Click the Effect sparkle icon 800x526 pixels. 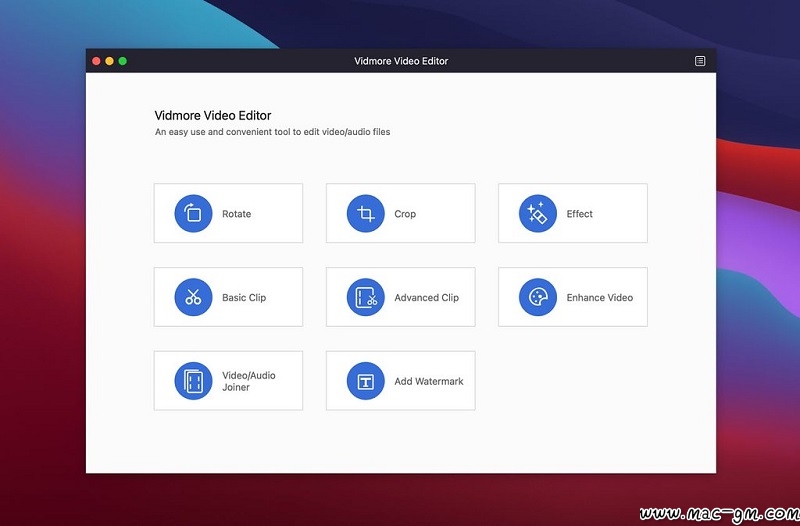point(538,213)
